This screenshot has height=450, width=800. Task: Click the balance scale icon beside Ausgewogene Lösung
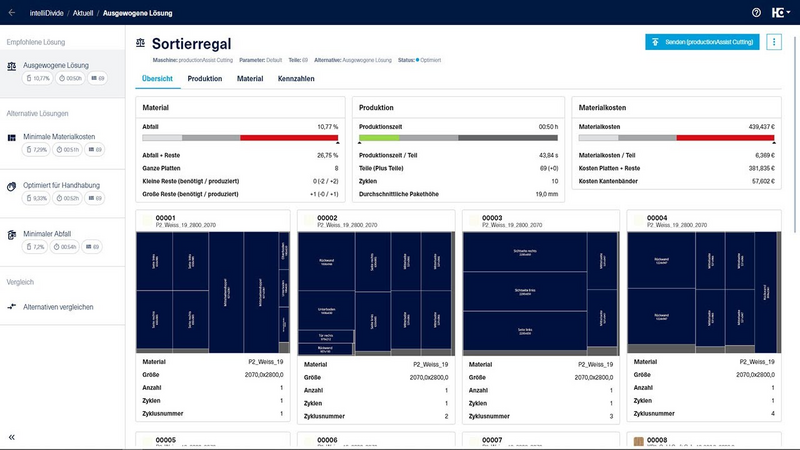[12, 65]
